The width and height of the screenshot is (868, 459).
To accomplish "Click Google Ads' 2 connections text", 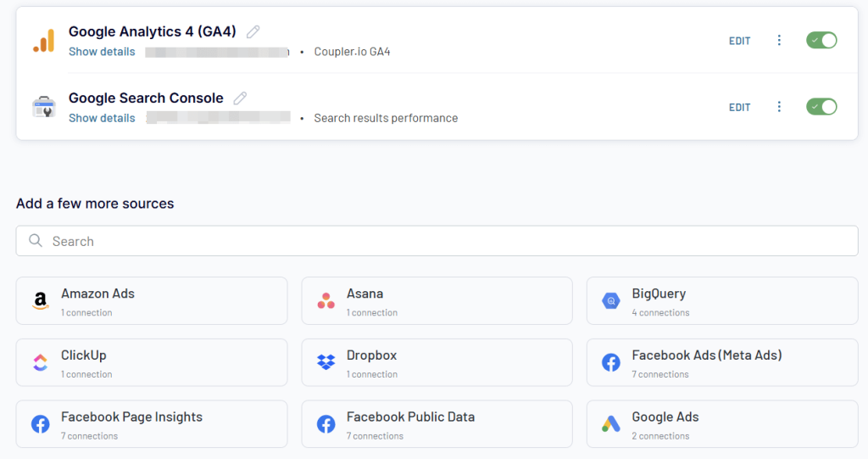I will (x=660, y=436).
